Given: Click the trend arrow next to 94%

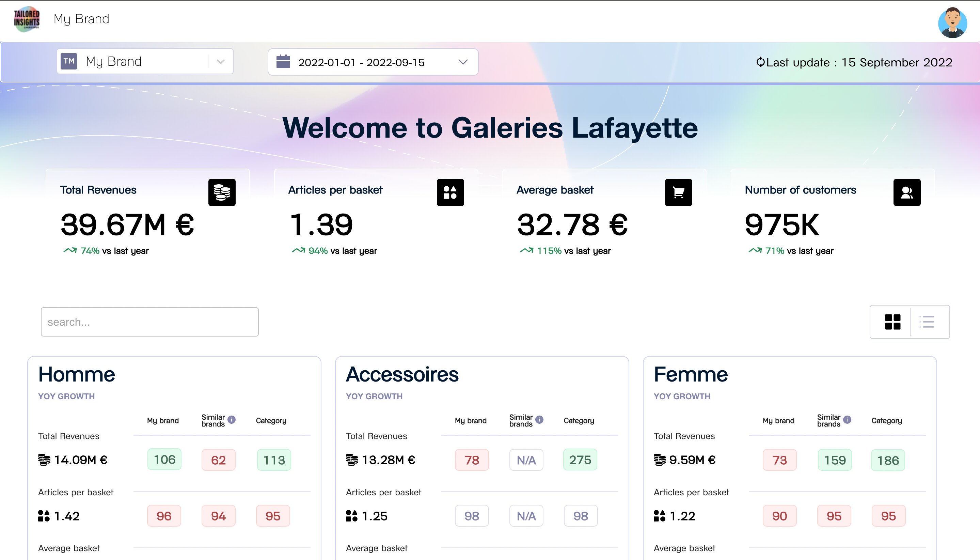Looking at the screenshot, I should 298,250.
